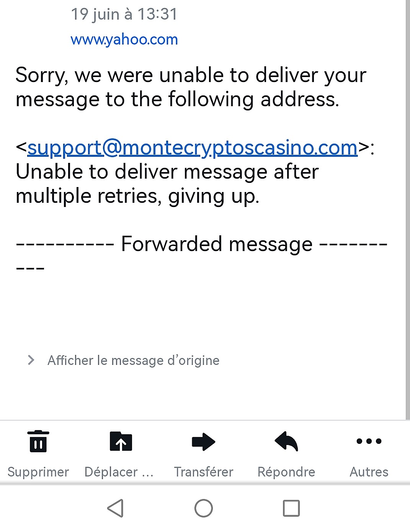
Task: Open the 'Autres' menu label
Action: (369, 472)
